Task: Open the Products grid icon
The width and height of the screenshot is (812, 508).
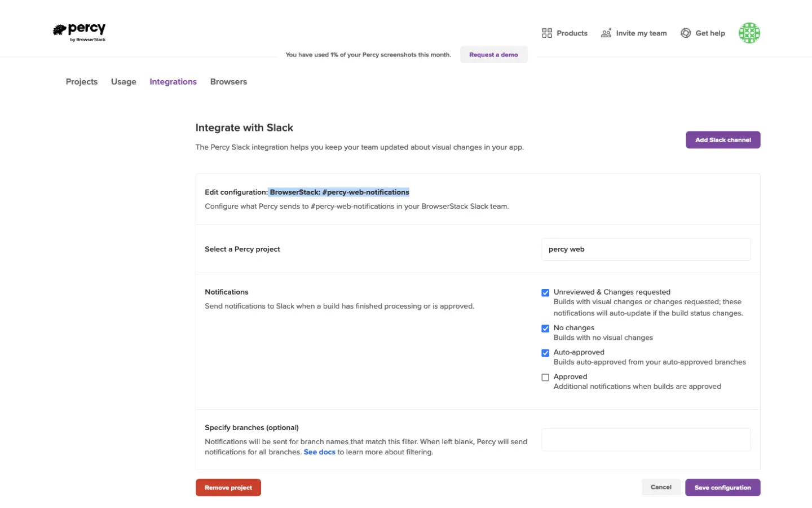Action: (x=546, y=33)
